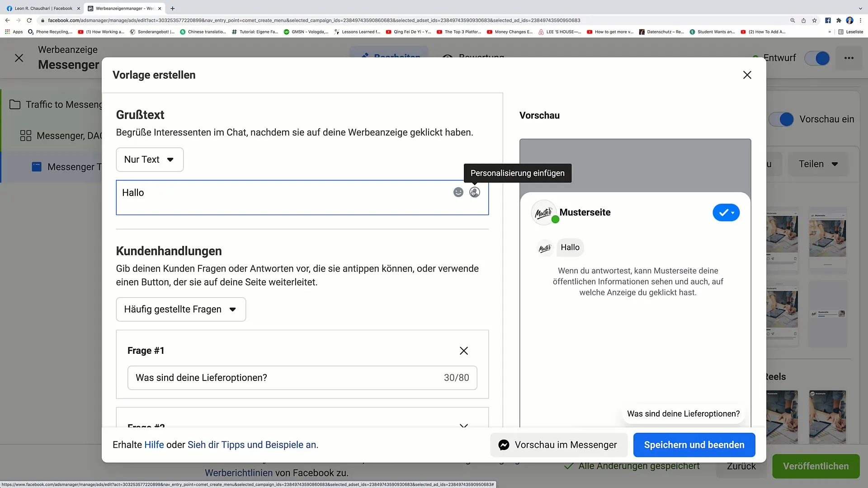Screen dimensions: 868x488
Task: Open the Nur Text format dropdown
Action: (150, 159)
